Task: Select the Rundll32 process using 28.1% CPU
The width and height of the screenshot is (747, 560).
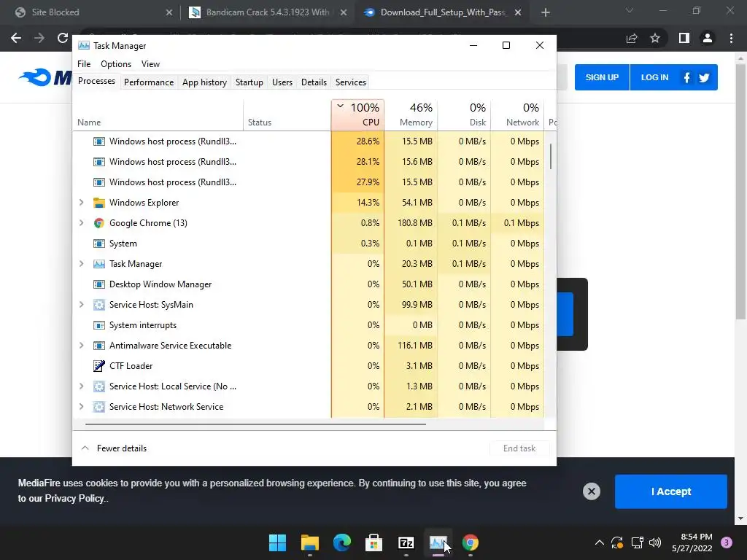Action: [x=309, y=162]
